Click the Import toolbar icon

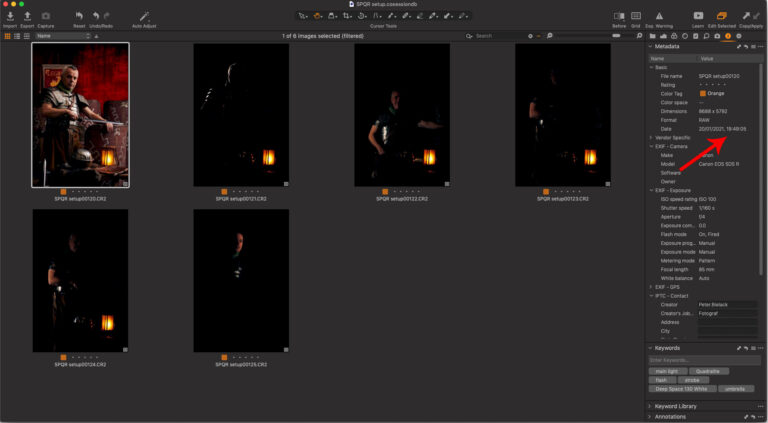pyautogui.click(x=10, y=16)
